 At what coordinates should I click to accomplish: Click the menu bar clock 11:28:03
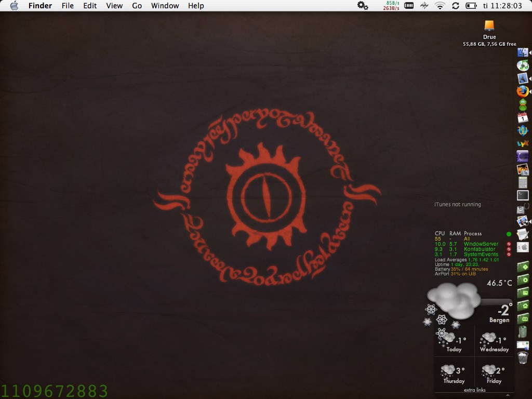(502, 6)
